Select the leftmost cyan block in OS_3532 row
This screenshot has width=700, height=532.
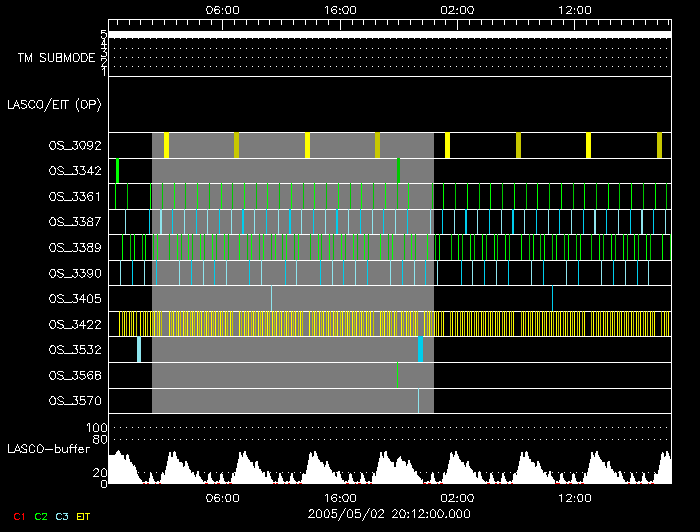point(138,349)
